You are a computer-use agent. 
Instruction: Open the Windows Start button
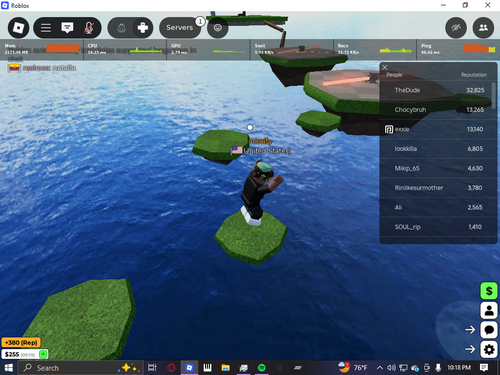pyautogui.click(x=8, y=368)
